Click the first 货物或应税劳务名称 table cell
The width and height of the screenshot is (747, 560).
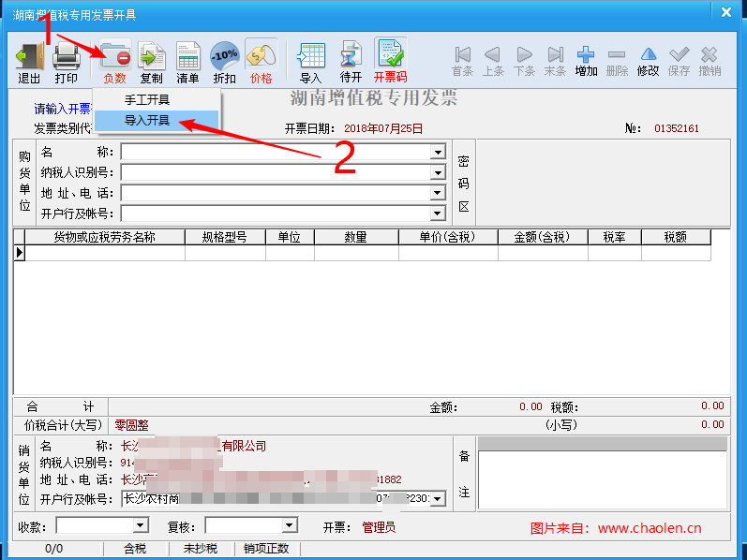tap(104, 253)
